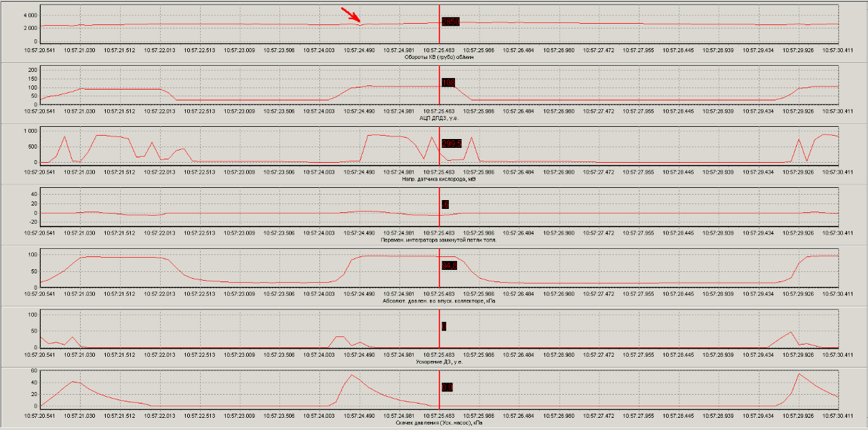The image size is (868, 430).
Task: Click the 2850 cursor value readout
Action: point(451,22)
